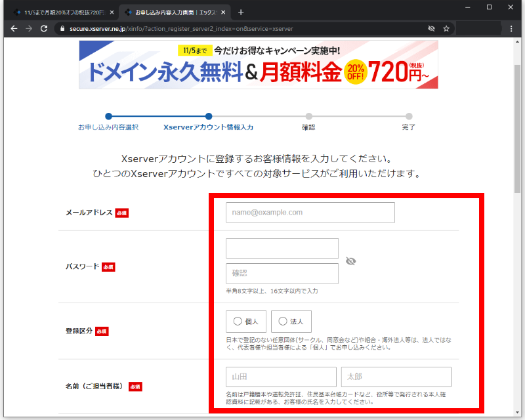Click the メールアドレス input field
Image resolution: width=525 pixels, height=420 pixels.
coord(310,213)
